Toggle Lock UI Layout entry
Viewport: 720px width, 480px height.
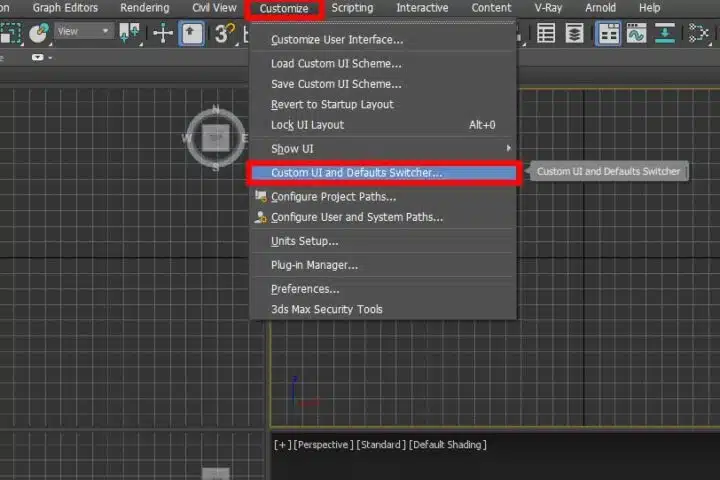click(x=383, y=125)
